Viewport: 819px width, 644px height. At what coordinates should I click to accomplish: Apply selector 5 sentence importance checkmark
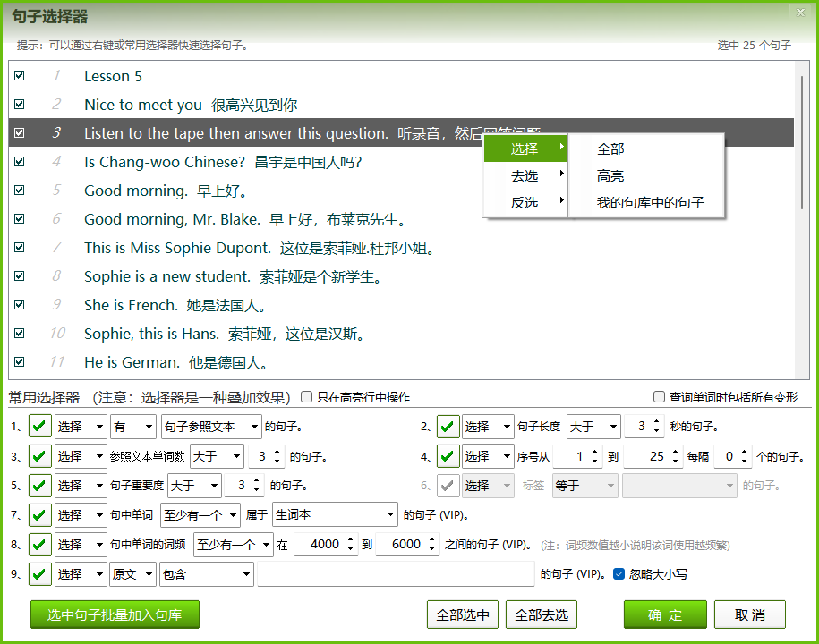40,486
